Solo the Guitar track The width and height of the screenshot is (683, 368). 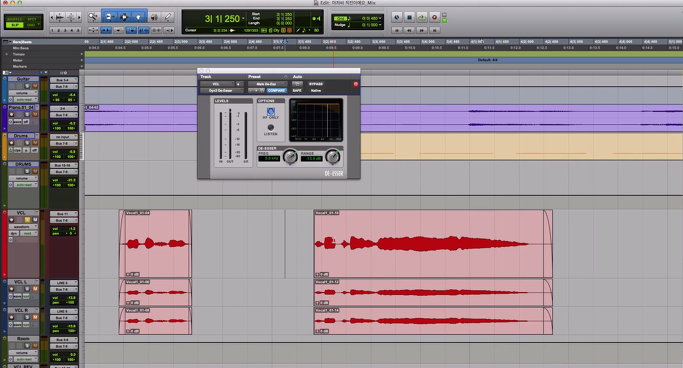point(27,86)
